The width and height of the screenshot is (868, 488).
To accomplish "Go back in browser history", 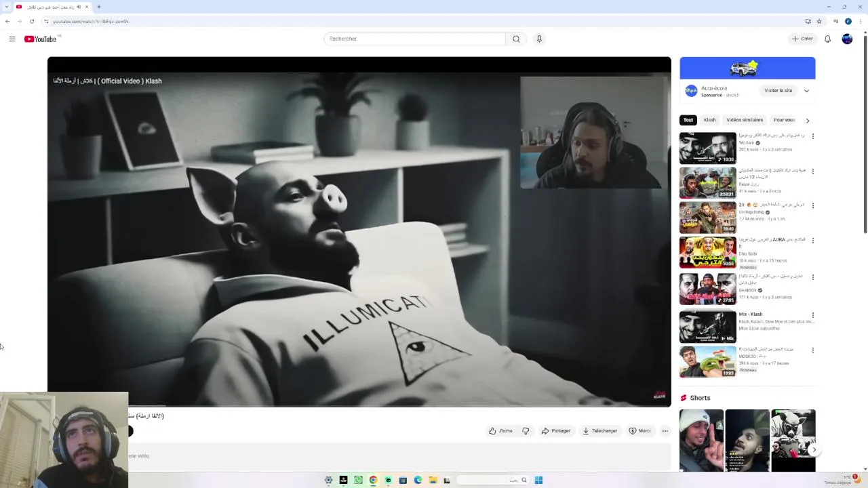I will 7,21.
